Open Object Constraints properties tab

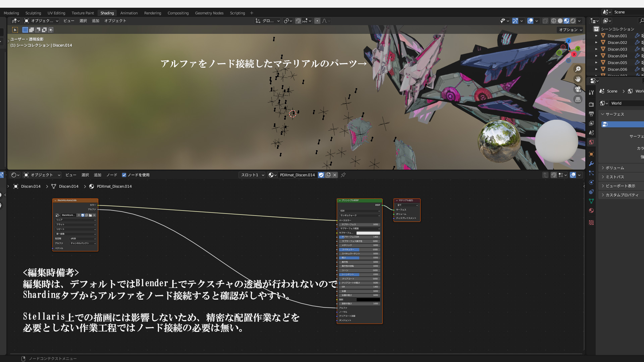coord(591,192)
